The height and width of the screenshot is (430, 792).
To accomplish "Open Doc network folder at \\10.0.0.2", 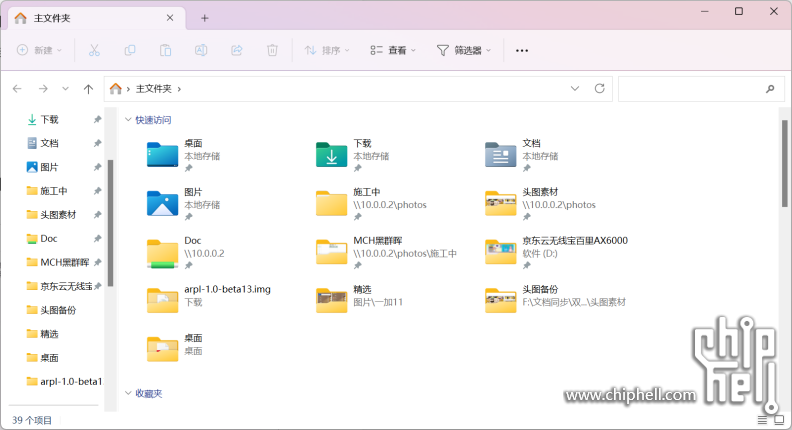I will [x=162, y=253].
